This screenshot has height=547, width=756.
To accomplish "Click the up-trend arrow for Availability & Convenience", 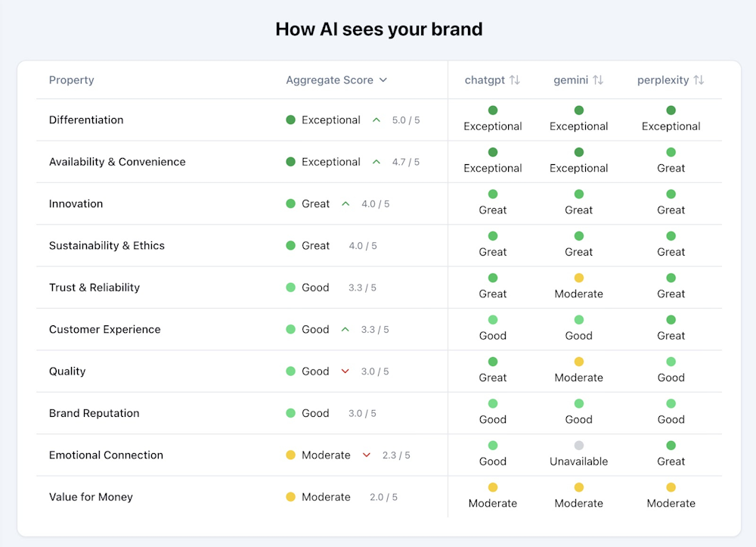I will tap(376, 162).
